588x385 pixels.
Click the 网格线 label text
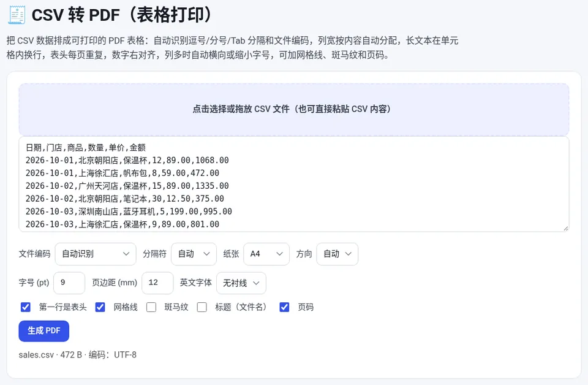(x=126, y=307)
